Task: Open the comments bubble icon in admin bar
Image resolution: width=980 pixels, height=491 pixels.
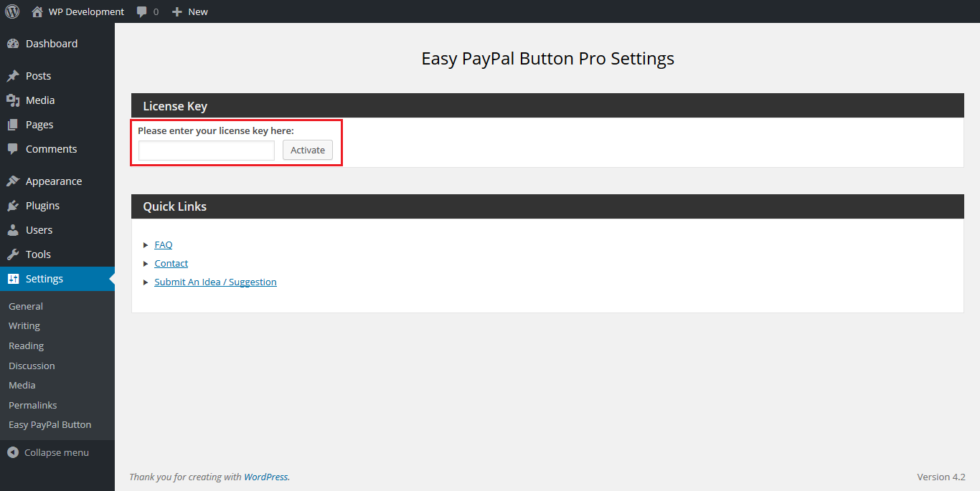Action: [142, 11]
